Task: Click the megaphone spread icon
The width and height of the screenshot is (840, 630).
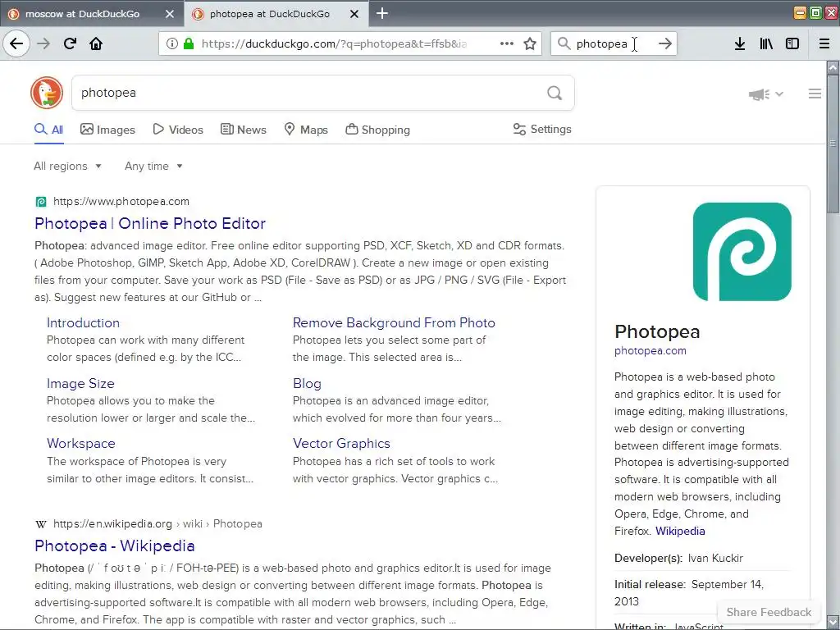Action: tap(759, 94)
